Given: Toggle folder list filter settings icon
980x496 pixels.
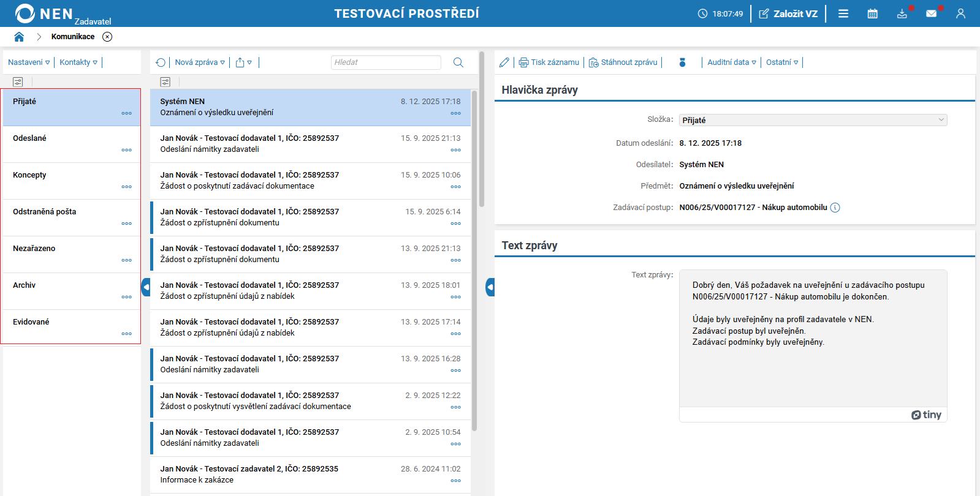Looking at the screenshot, I should 18,82.
